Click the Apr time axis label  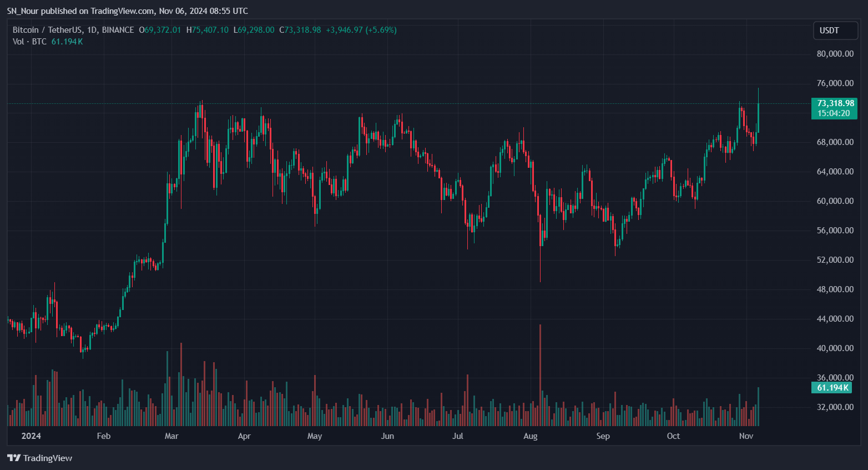point(244,436)
